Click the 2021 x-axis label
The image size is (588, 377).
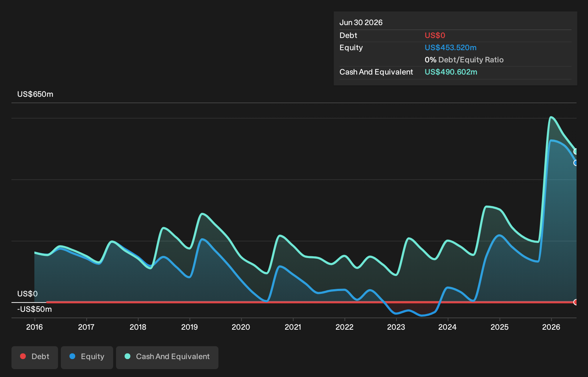coord(293,327)
